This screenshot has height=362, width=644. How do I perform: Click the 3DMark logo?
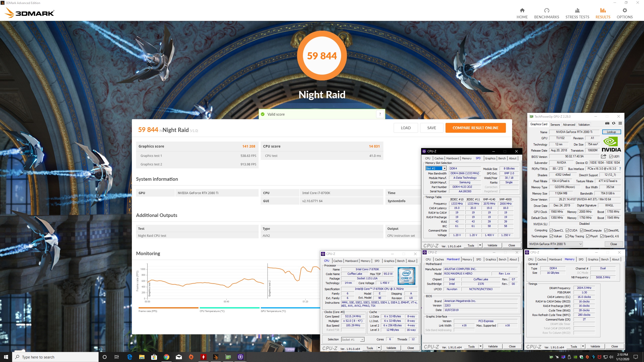(30, 13)
